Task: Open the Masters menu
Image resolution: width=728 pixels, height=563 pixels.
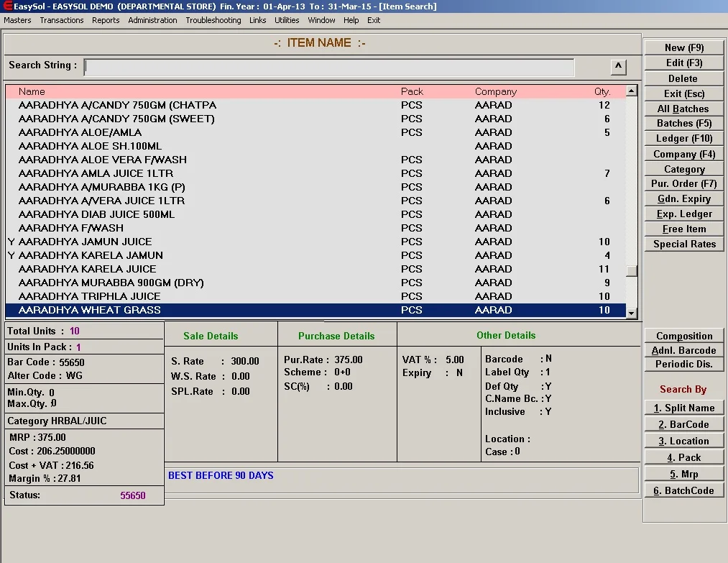Action: pos(18,20)
